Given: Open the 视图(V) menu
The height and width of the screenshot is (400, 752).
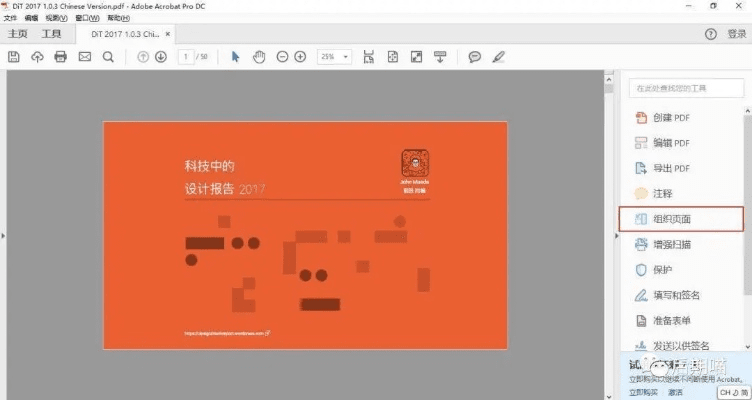Looking at the screenshot, I should [57, 18].
